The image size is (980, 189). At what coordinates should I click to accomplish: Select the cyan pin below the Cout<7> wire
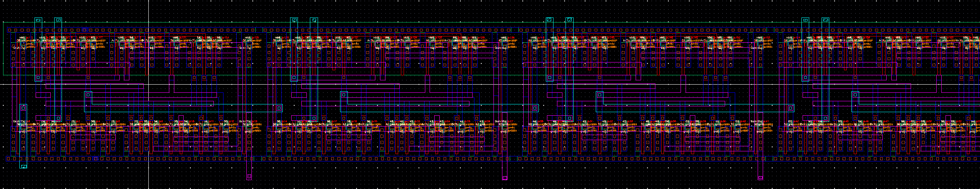pos(24,166)
